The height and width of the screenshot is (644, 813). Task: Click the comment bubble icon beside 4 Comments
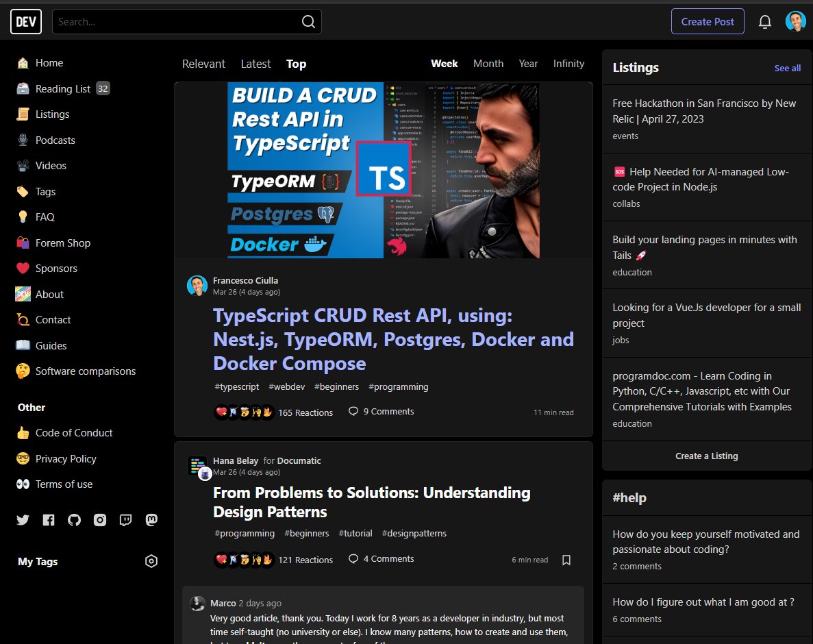point(353,558)
